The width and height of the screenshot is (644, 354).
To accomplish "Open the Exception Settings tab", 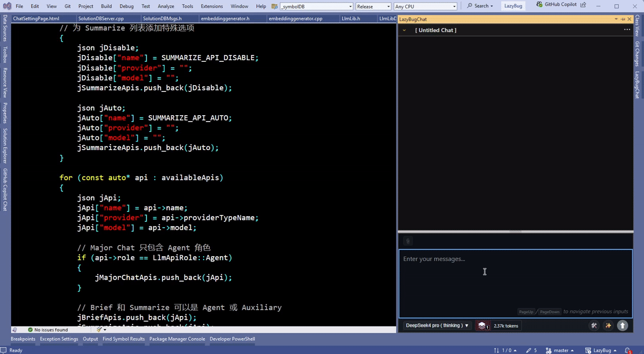I will [59, 339].
